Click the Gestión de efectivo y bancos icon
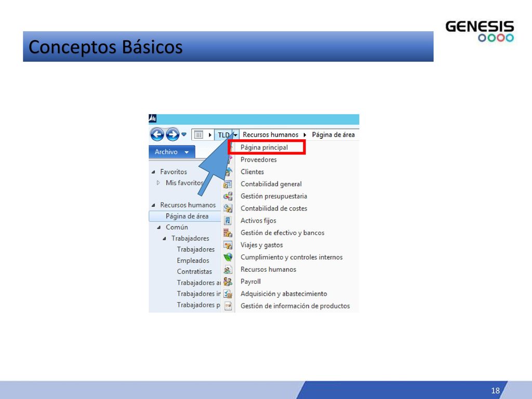 coord(228,233)
